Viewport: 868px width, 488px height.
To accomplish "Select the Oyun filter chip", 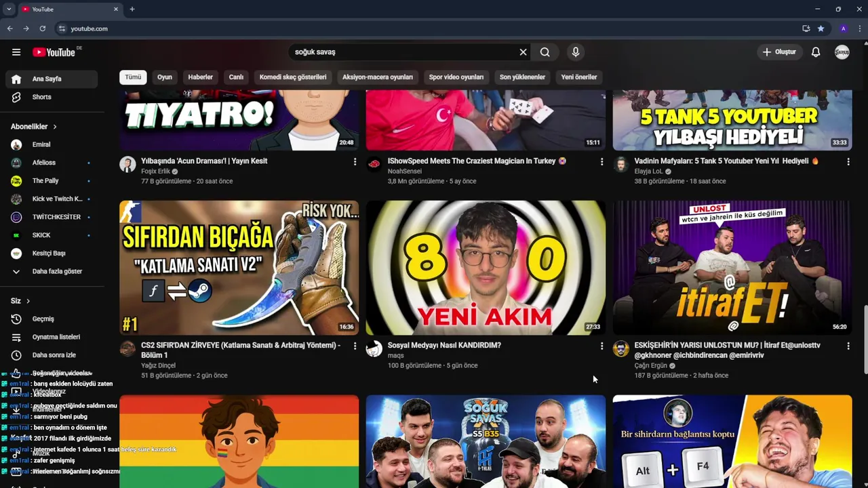I will (x=165, y=77).
